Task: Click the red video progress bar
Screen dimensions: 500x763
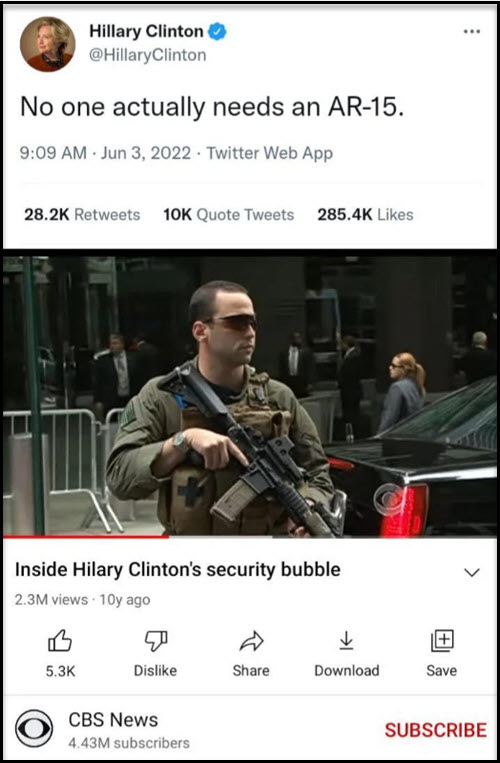Action: point(86,536)
